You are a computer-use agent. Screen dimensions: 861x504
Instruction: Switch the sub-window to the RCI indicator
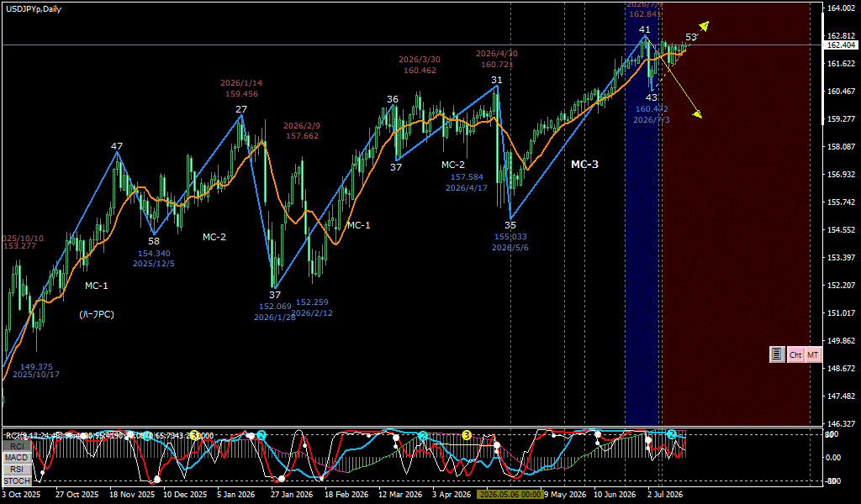pos(17,446)
